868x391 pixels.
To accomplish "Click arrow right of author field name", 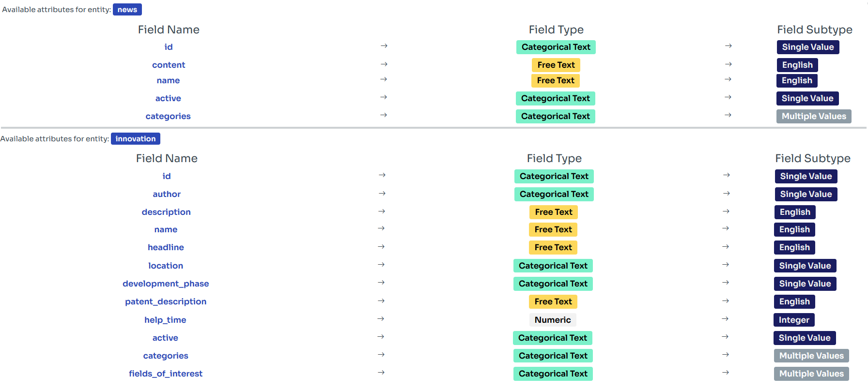I will (x=382, y=194).
